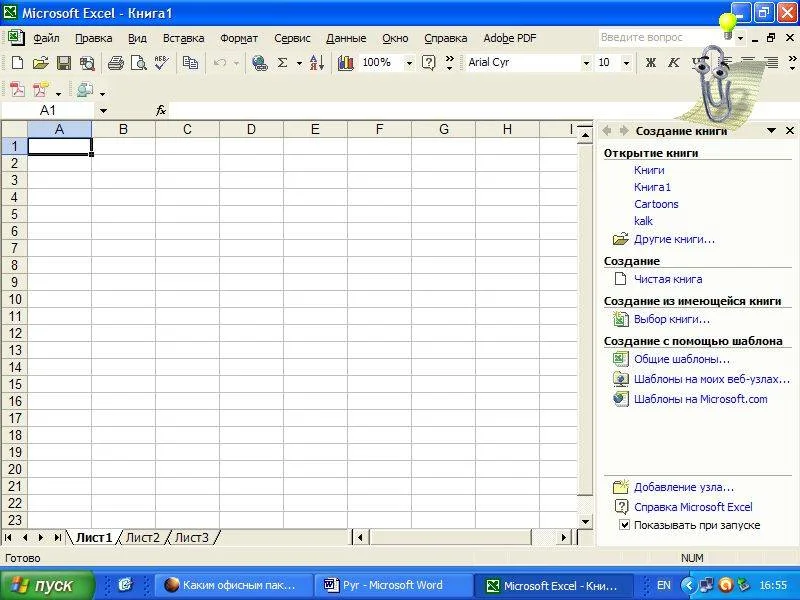Click the EN language indicator in tray
Image resolution: width=800 pixels, height=600 pixels.
point(664,585)
